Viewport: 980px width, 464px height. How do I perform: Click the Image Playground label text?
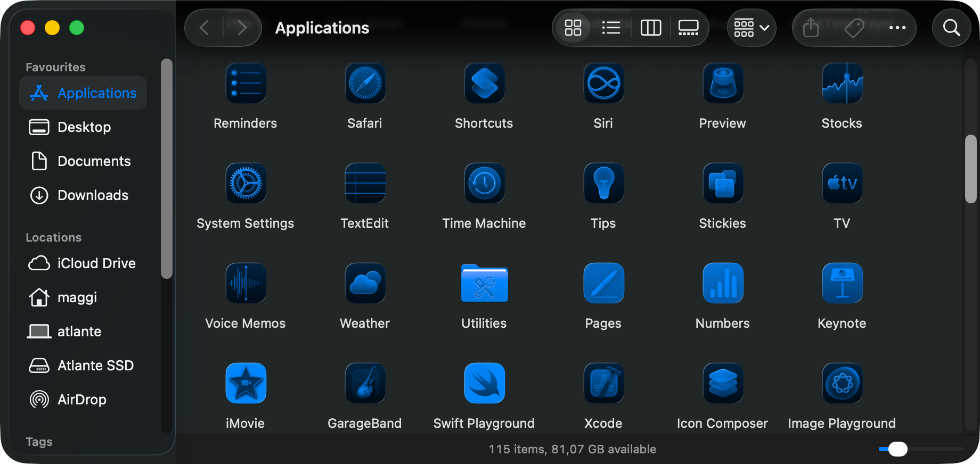click(x=842, y=423)
